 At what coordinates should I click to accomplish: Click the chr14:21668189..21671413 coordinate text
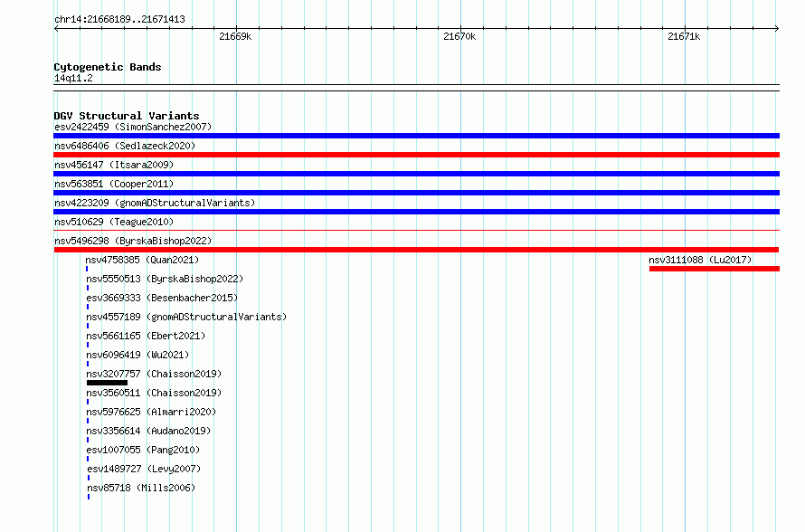click(119, 19)
